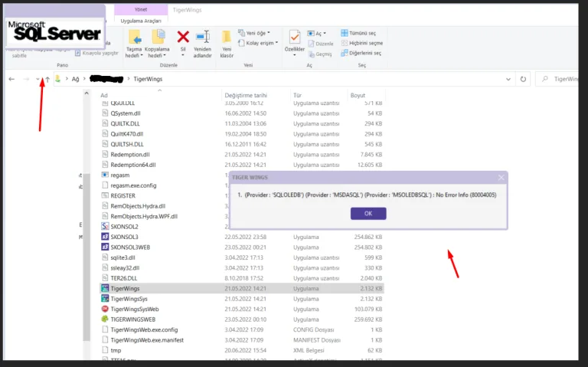Click the file list scroll-up arrow
The height and width of the screenshot is (367, 588).
coord(87,93)
